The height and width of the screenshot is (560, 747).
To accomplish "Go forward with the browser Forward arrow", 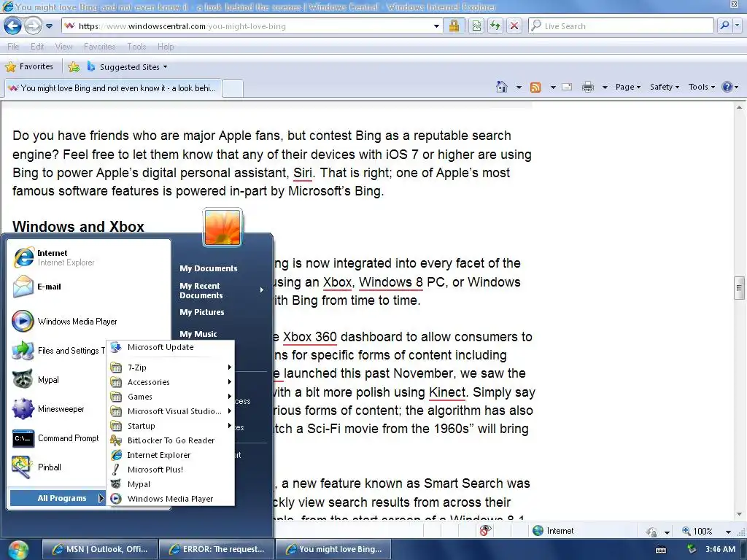I will pyautogui.click(x=32, y=26).
